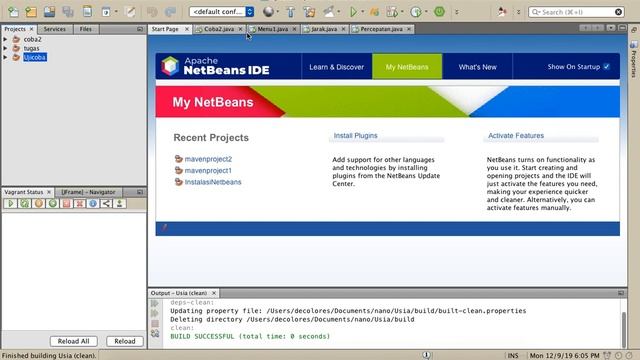Click the Redo toolbar icon
Viewport: 640px width, 360px height.
click(170, 12)
